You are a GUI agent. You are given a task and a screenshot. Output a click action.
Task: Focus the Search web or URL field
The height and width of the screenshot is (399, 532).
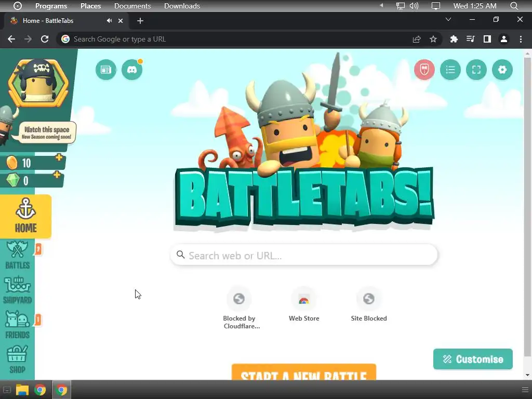pyautogui.click(x=303, y=255)
